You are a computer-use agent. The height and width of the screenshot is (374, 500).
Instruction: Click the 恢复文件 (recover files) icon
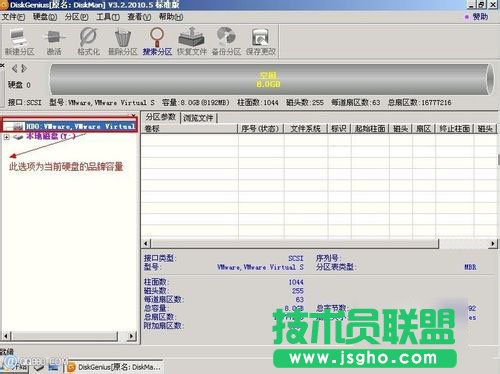click(x=192, y=42)
